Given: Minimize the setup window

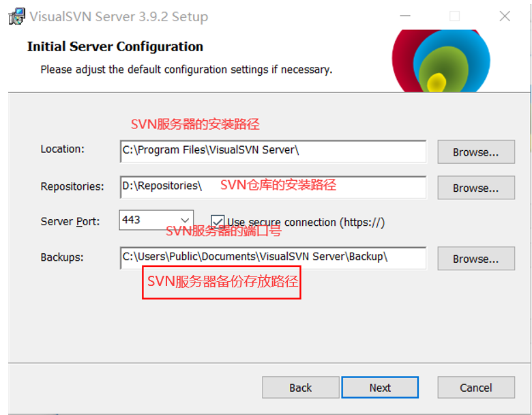Looking at the screenshot, I should [405, 16].
